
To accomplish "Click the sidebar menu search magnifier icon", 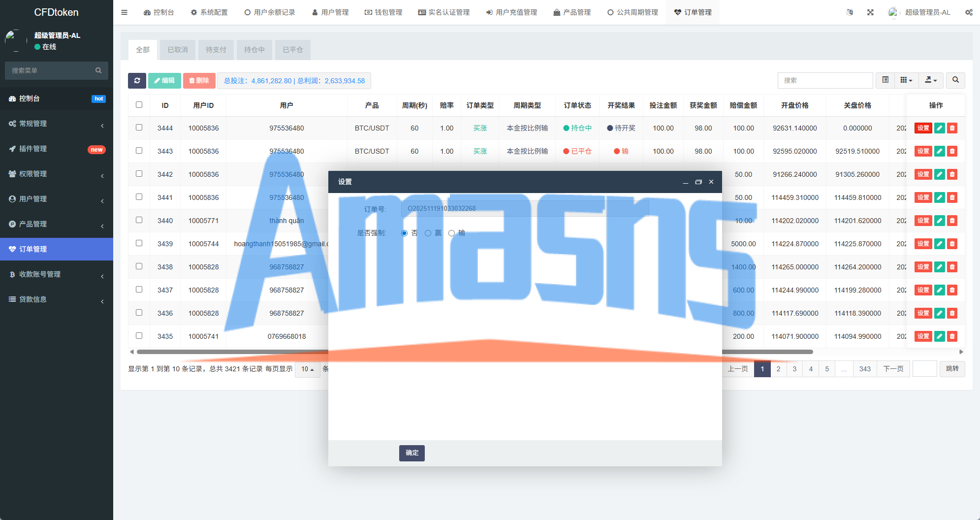I will tap(98, 70).
